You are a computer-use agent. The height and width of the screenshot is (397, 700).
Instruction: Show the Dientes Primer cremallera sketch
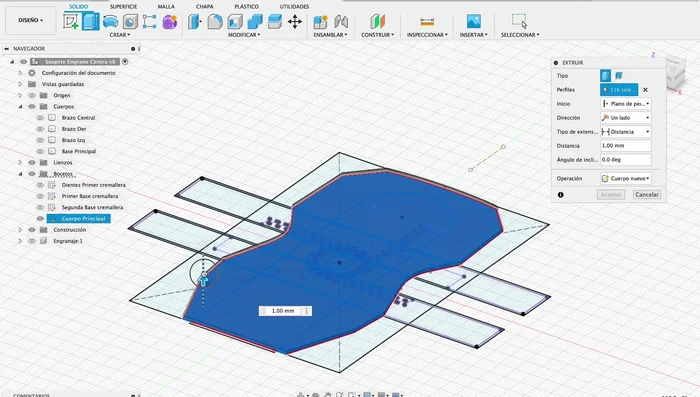click(40, 185)
